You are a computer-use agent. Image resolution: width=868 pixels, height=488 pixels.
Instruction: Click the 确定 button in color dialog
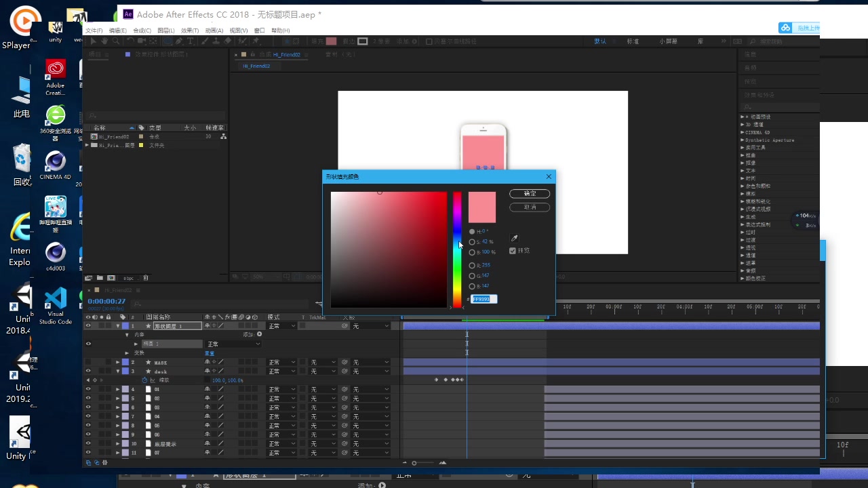coord(530,194)
